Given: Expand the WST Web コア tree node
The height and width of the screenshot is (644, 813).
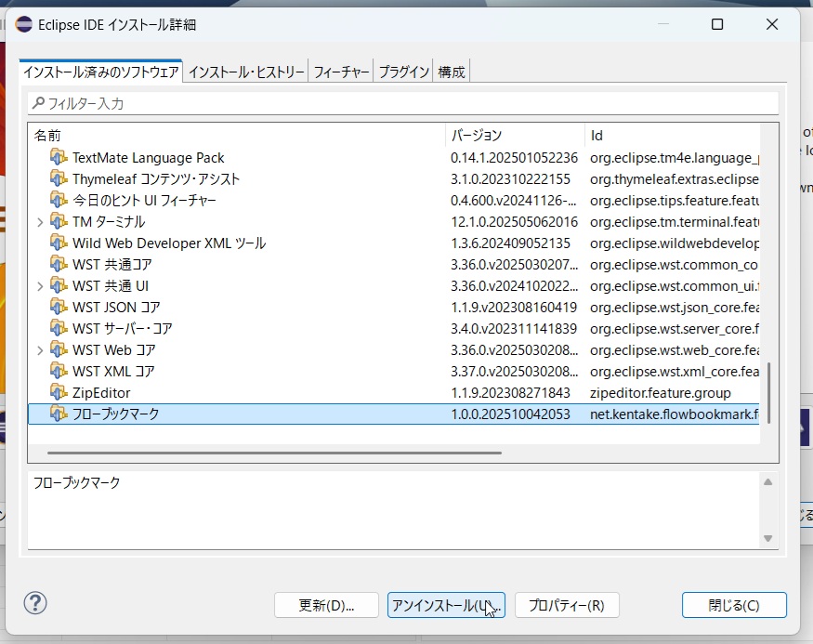Looking at the screenshot, I should point(39,350).
